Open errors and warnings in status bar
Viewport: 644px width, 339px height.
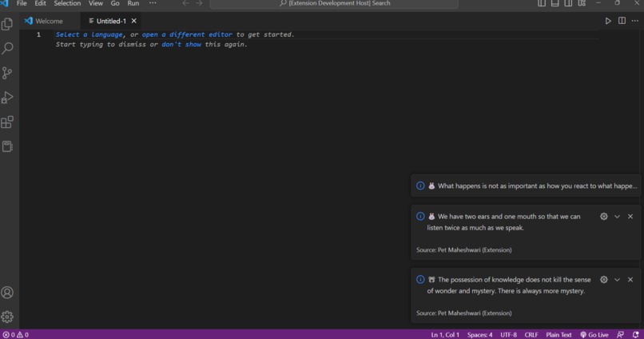[x=16, y=335]
